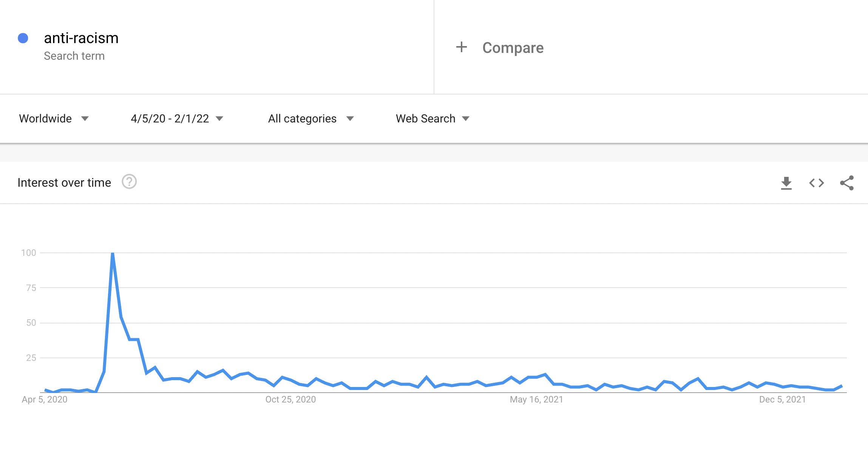Viewport: 868px width, 455px height.
Task: Download the interest over time data
Action: tap(786, 183)
